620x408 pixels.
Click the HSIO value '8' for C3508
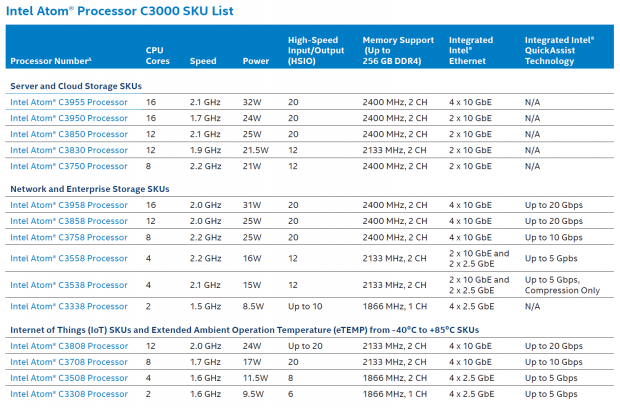(x=291, y=378)
